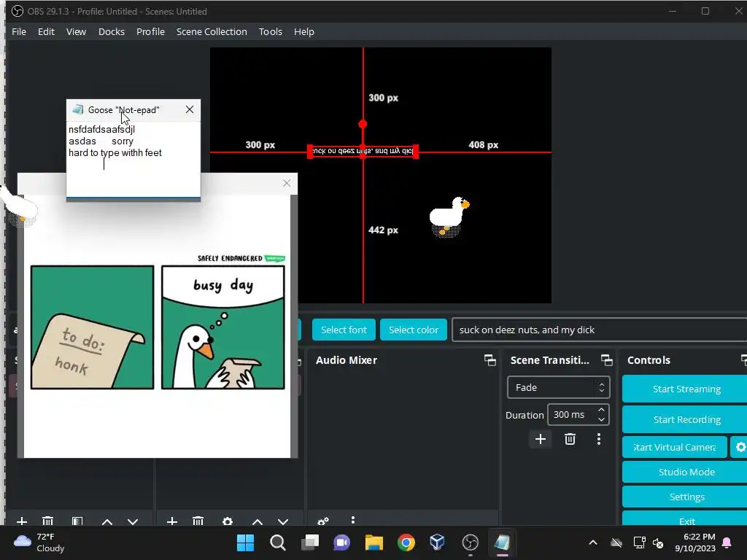747x560 pixels.
Task: Open the transition properties three-dot menu
Action: click(599, 439)
